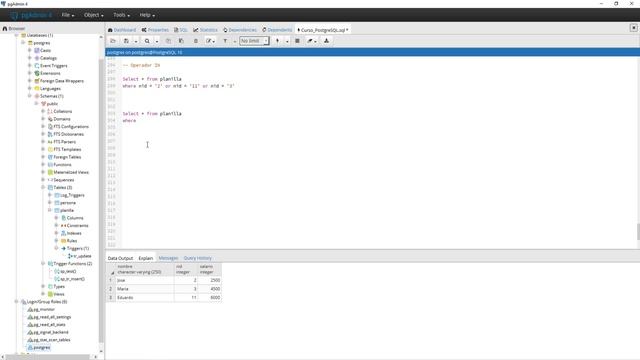The width and height of the screenshot is (640, 360).
Task: Open the Execute options dropdown arrow
Action: point(287,41)
